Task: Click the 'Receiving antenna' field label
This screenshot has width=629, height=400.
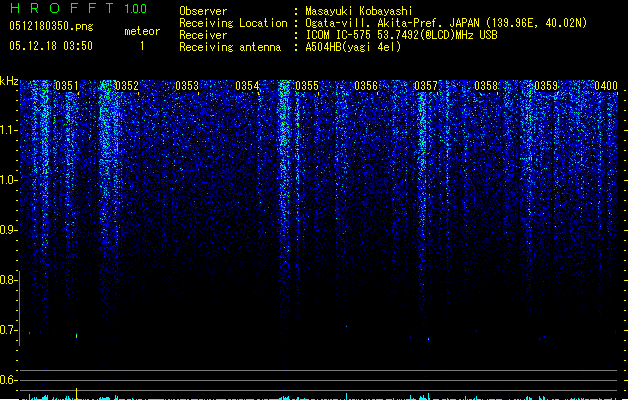Action: [x=230, y=47]
